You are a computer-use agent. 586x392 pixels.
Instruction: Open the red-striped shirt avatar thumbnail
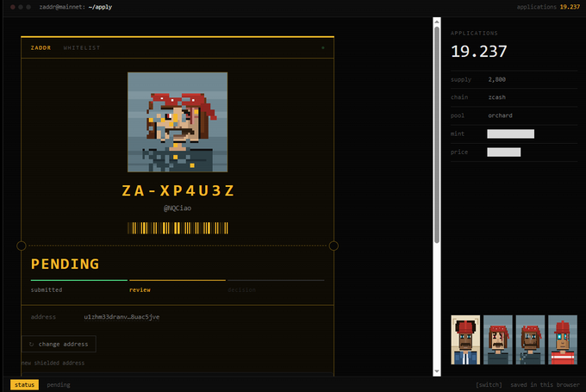(563, 339)
